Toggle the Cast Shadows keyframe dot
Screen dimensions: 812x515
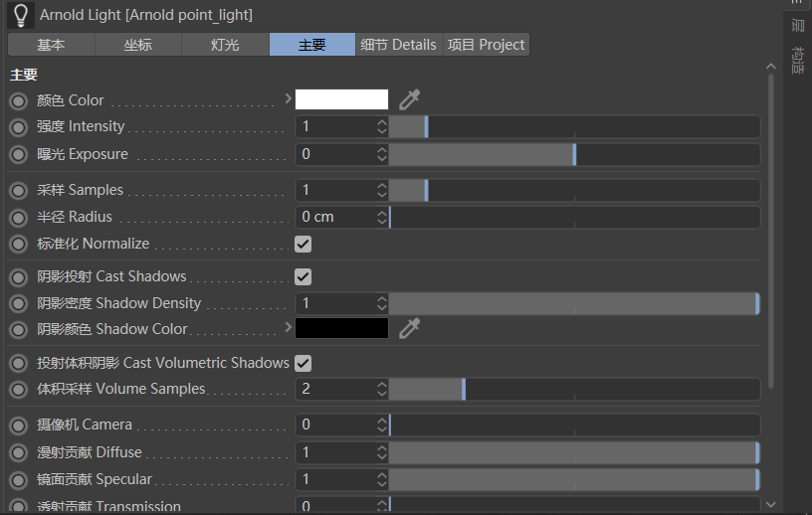click(18, 277)
